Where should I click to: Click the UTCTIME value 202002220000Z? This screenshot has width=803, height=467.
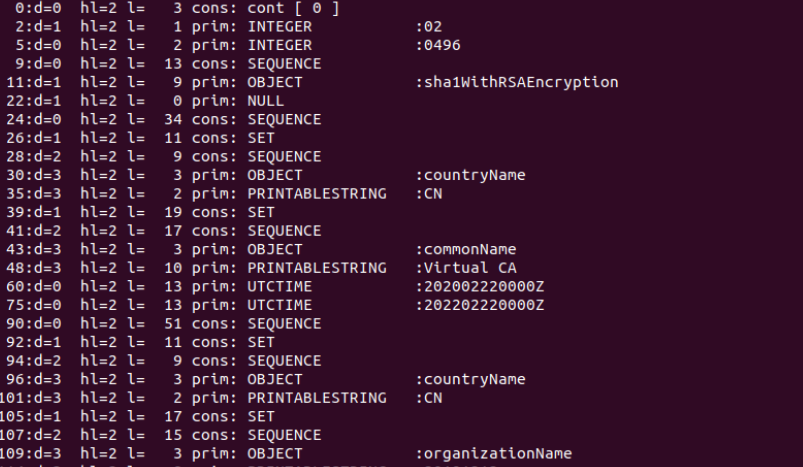click(485, 287)
